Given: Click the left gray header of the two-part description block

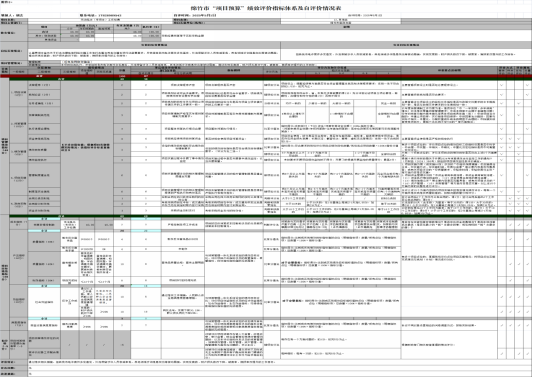Looking at the screenshot, I should click(x=154, y=45).
